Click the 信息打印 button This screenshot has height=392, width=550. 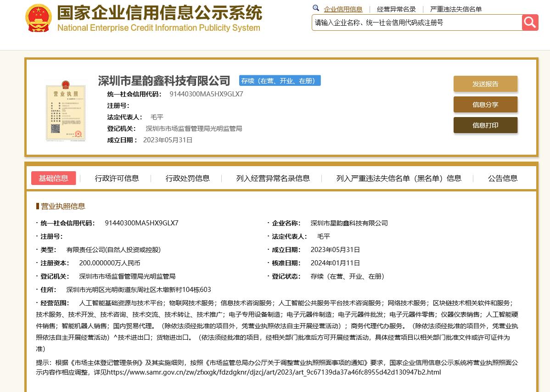coord(485,125)
